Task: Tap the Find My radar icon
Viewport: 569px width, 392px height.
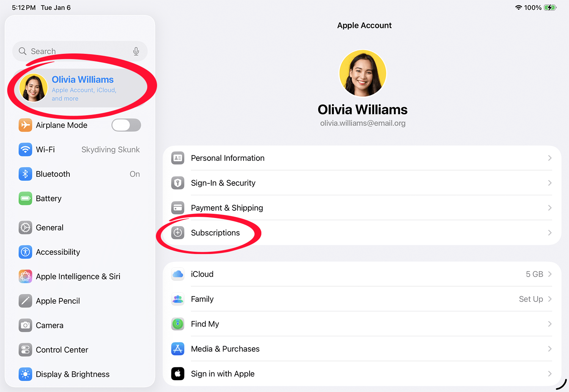Action: [178, 324]
